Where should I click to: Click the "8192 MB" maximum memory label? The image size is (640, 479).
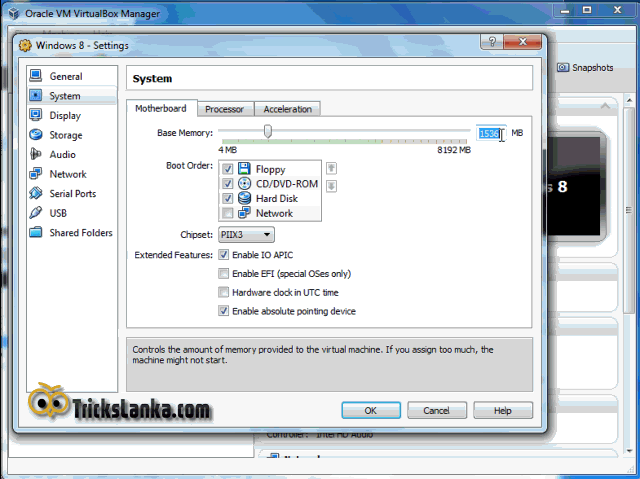pyautogui.click(x=454, y=150)
